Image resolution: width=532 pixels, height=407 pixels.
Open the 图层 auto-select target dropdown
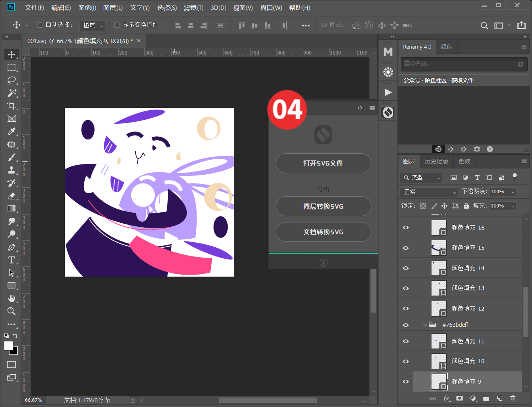pos(92,25)
